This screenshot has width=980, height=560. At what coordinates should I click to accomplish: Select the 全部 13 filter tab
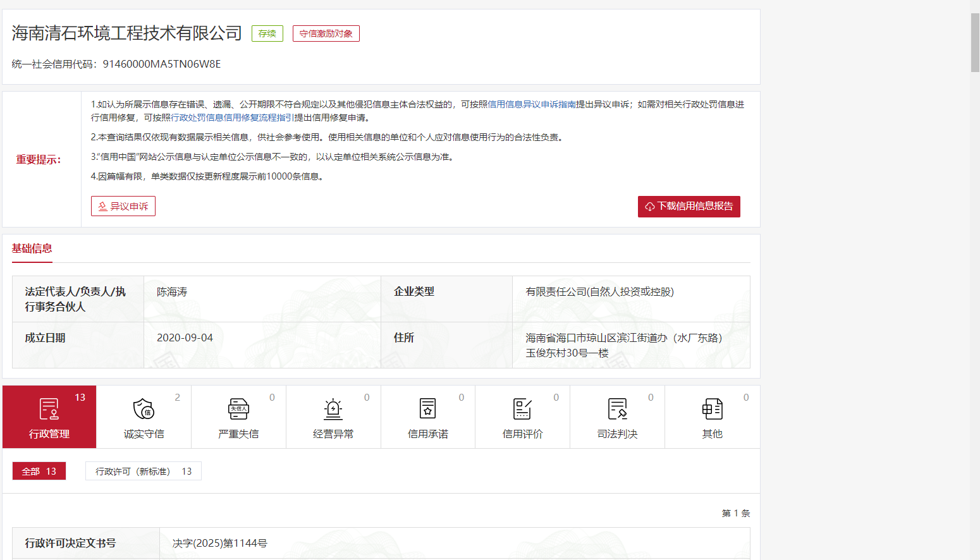click(x=39, y=472)
